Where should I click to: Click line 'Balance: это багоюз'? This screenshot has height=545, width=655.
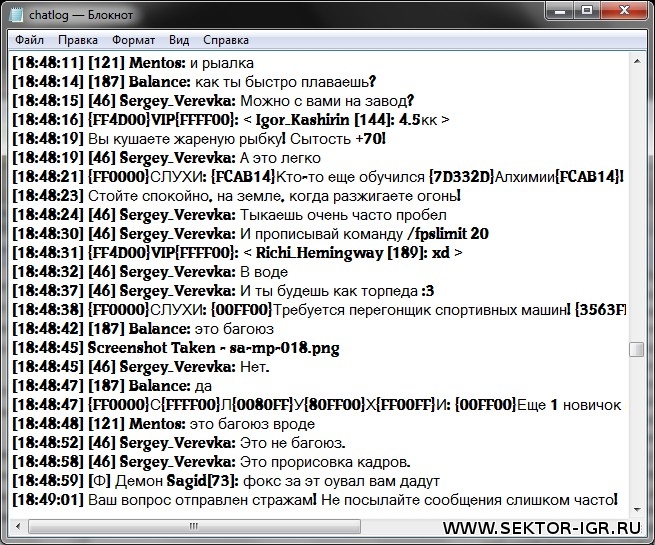(143, 329)
